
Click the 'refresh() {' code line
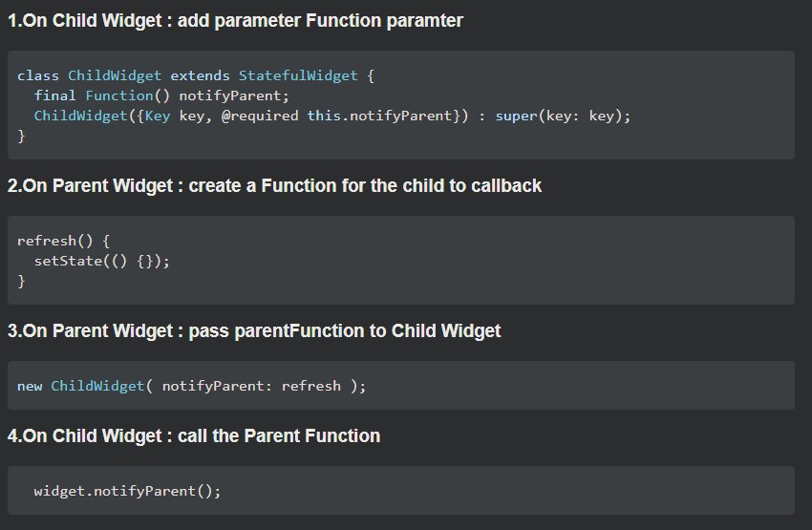63,242
